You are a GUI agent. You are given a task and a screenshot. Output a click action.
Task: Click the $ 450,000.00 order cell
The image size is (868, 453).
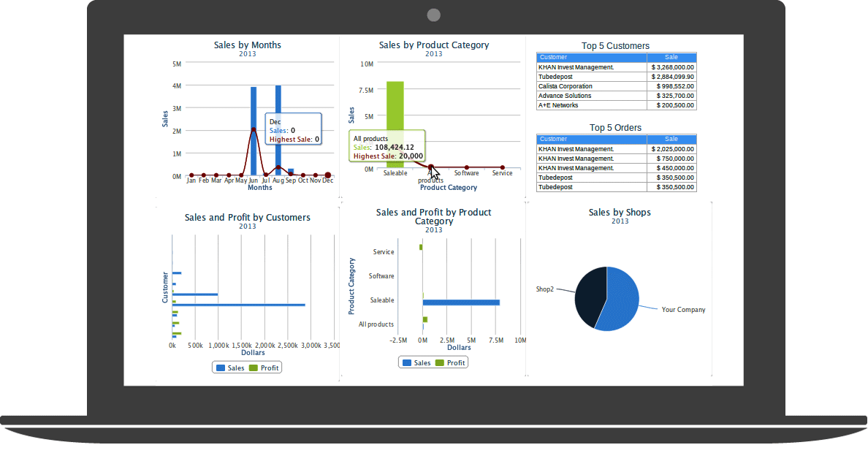(671, 168)
